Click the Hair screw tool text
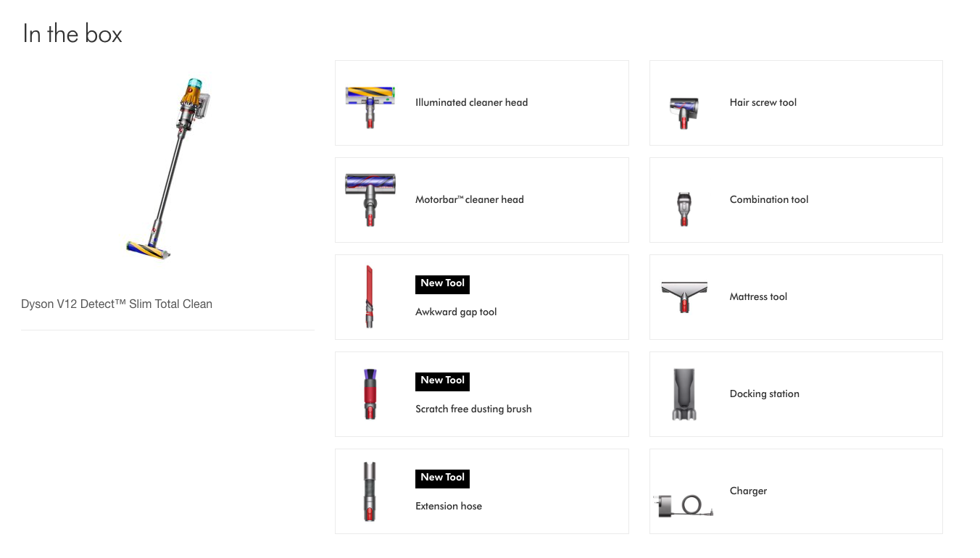 pos(763,103)
